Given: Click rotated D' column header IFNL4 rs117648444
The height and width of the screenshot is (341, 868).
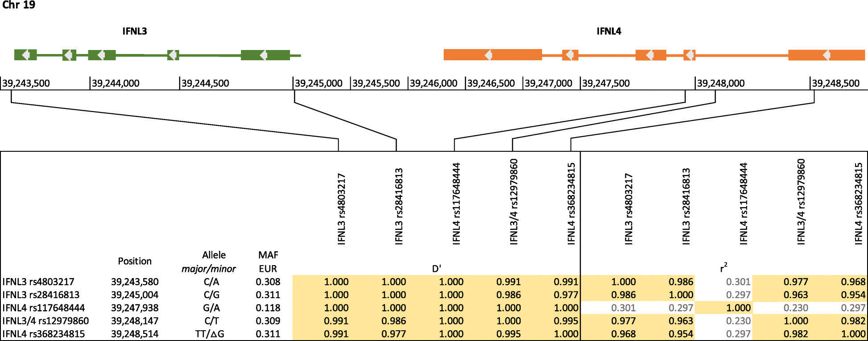Looking at the screenshot, I should (x=456, y=204).
